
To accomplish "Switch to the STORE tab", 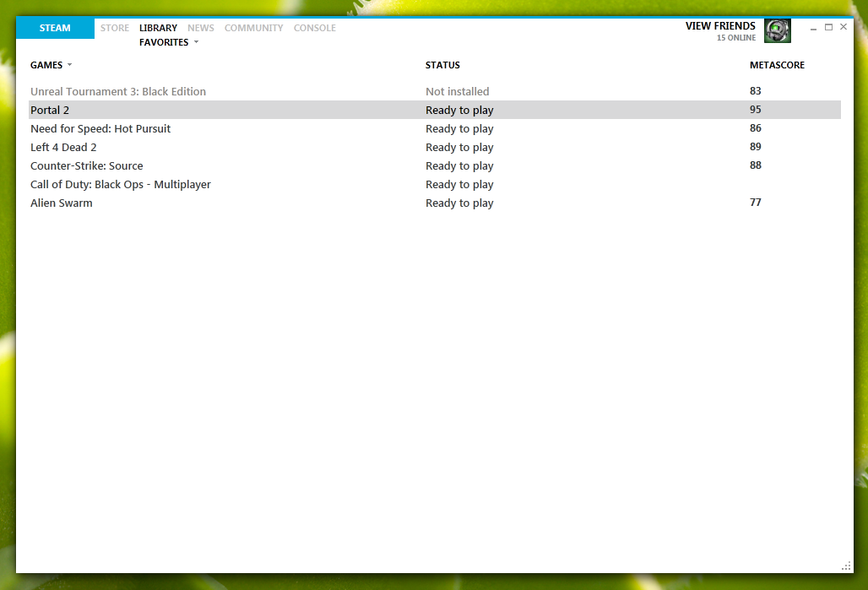I will (x=115, y=28).
